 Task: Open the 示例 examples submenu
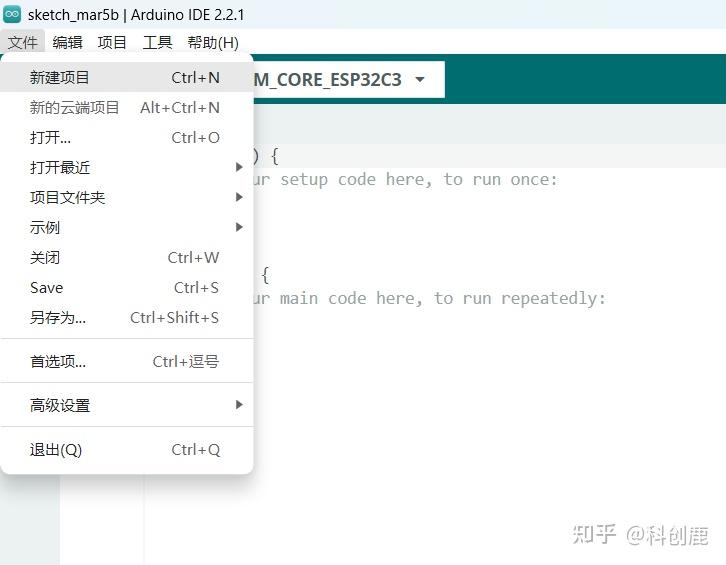click(45, 227)
